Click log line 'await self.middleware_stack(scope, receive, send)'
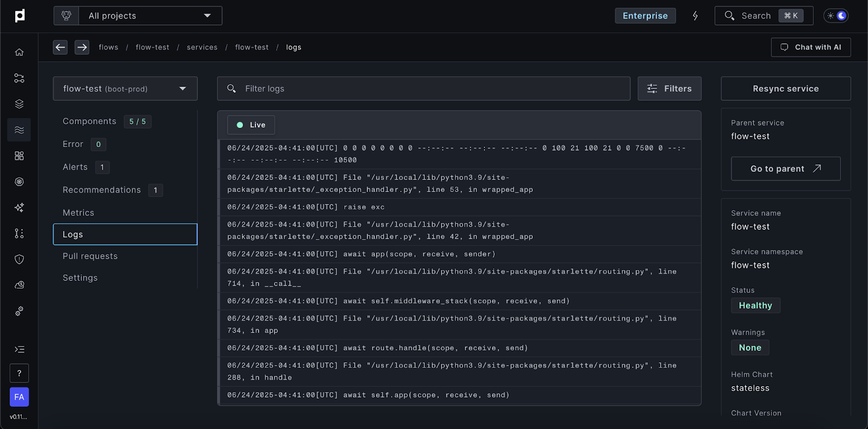The height and width of the screenshot is (429, 868). [x=459, y=301]
